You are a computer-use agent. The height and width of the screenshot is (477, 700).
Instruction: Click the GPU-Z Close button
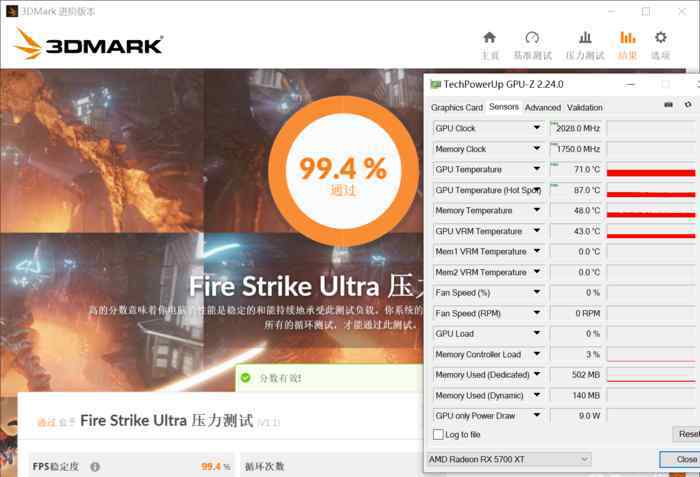680,459
